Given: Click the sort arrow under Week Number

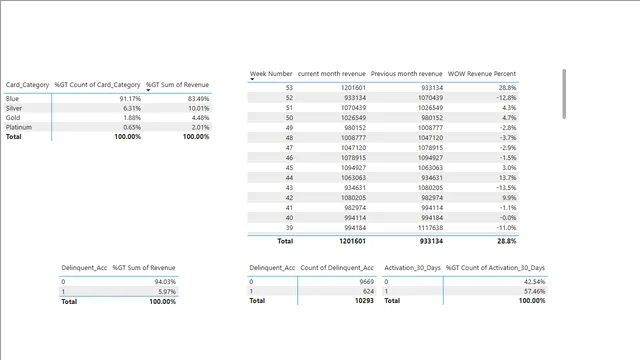Looking at the screenshot, I should coord(252,79).
